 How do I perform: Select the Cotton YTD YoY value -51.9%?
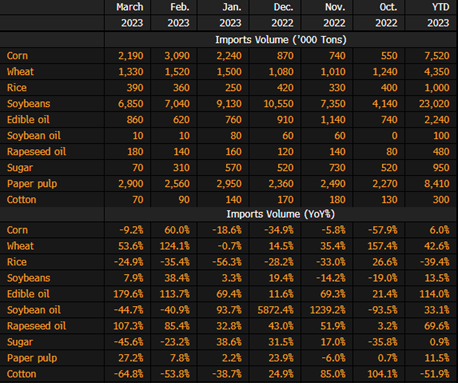pos(435,374)
